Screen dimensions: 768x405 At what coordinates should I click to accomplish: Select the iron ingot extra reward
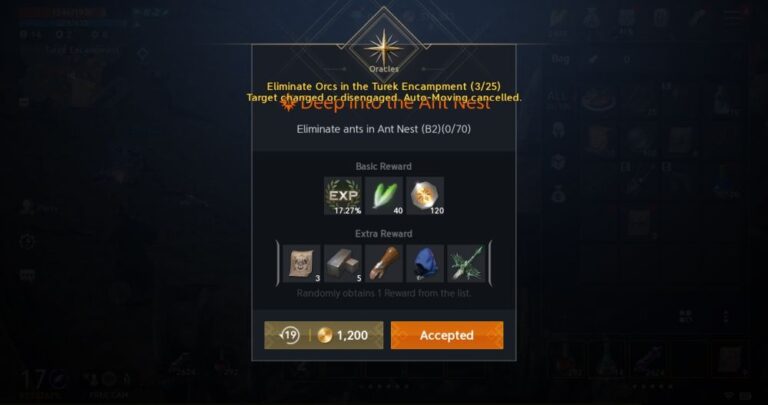coord(343,263)
